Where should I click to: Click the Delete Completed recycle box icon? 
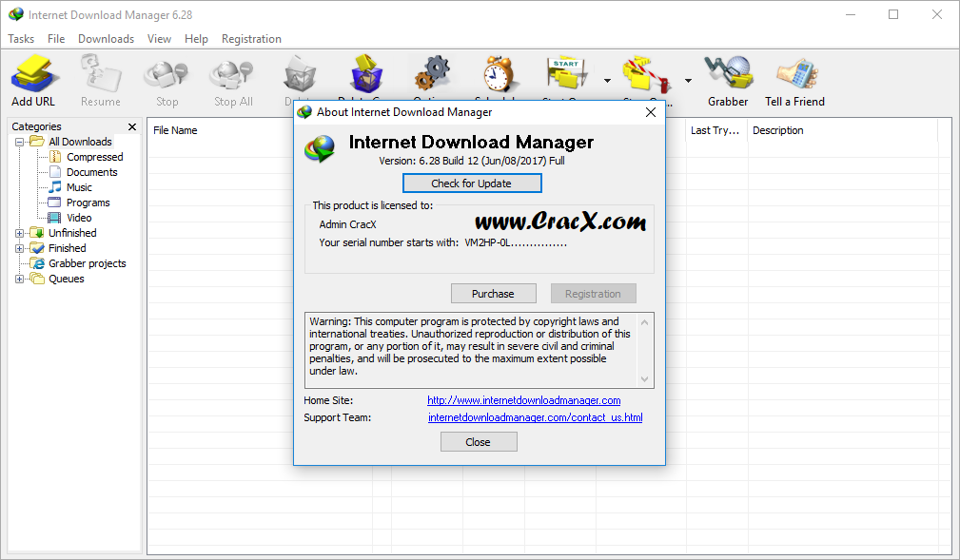click(x=366, y=73)
